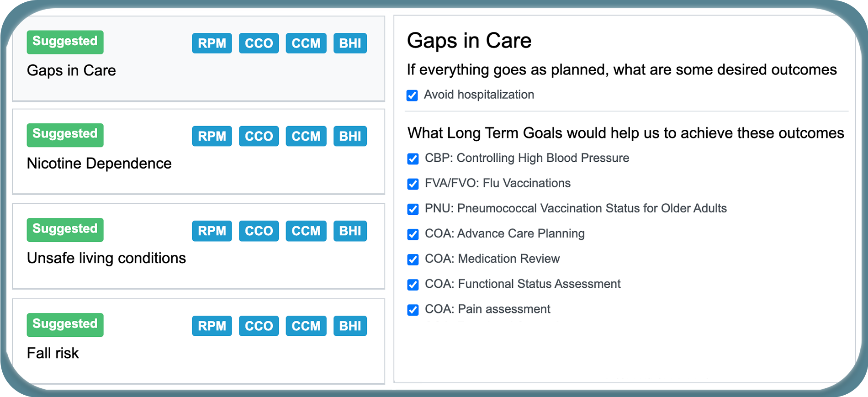The height and width of the screenshot is (397, 868).
Task: Uncheck COA: Pain assessment
Action: 413,309
